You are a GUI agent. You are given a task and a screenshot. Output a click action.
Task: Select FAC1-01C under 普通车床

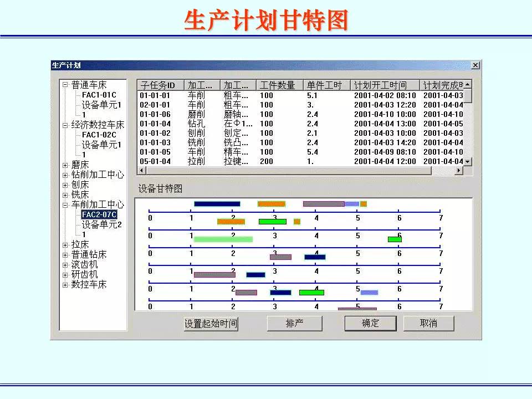click(x=99, y=95)
